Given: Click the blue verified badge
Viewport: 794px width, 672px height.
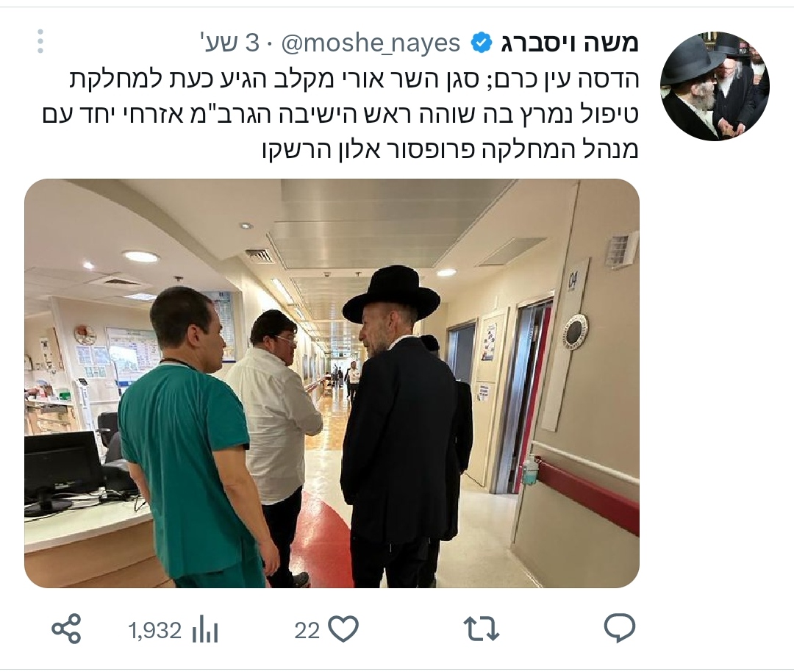Looking at the screenshot, I should click(482, 43).
